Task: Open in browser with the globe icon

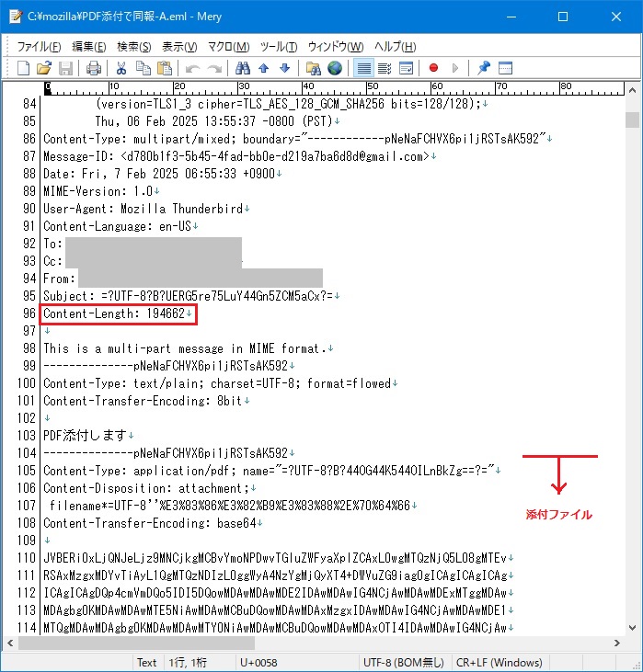Action: coord(335,68)
